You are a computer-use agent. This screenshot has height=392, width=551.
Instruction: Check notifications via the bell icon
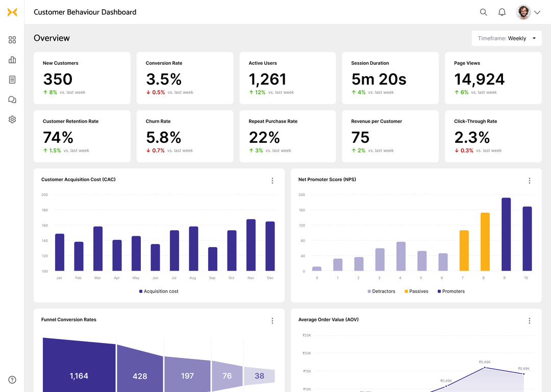click(502, 12)
